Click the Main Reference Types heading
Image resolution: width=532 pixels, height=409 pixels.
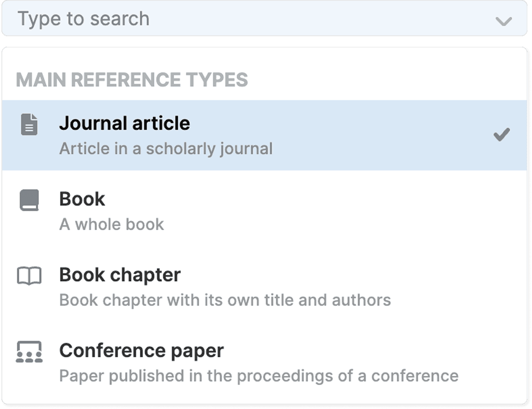point(132,80)
